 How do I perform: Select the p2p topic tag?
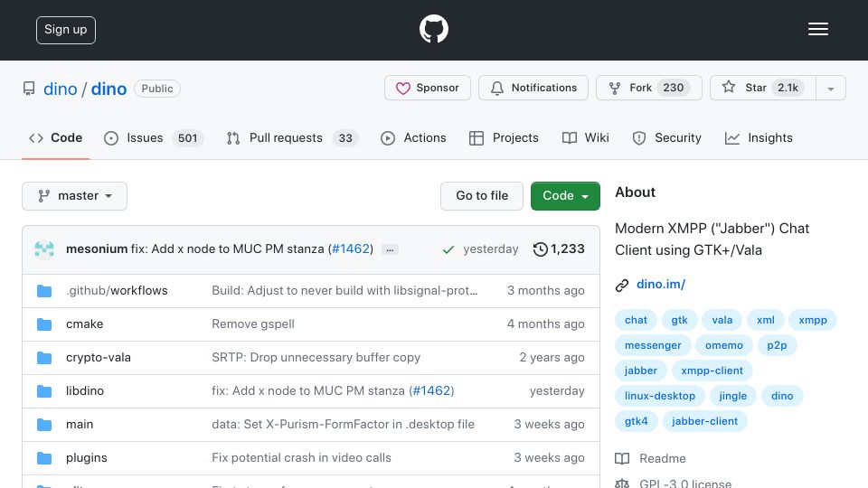777,345
